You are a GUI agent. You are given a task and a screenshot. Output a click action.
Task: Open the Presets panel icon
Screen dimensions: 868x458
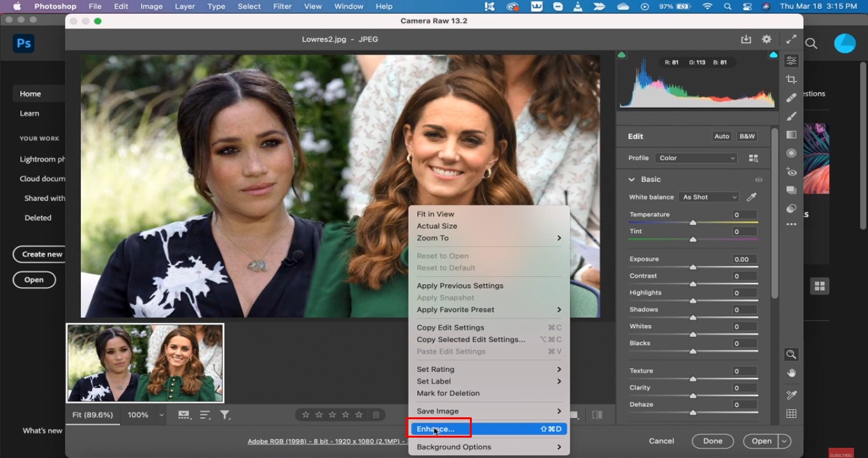click(x=791, y=190)
